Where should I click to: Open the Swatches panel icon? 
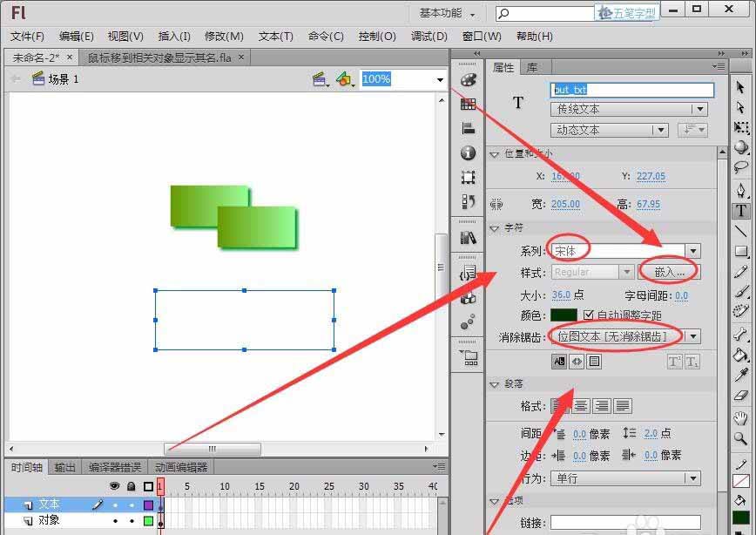(x=469, y=104)
